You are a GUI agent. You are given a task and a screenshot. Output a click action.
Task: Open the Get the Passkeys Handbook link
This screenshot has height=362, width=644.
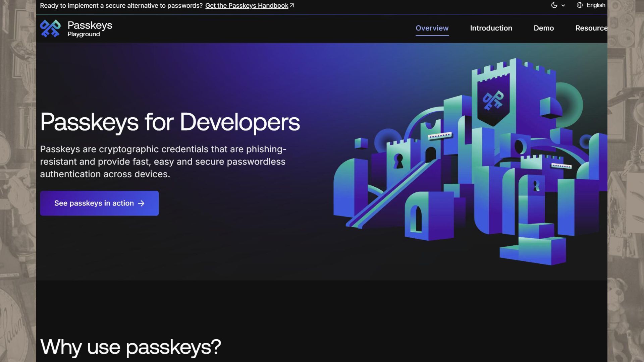pyautogui.click(x=247, y=6)
